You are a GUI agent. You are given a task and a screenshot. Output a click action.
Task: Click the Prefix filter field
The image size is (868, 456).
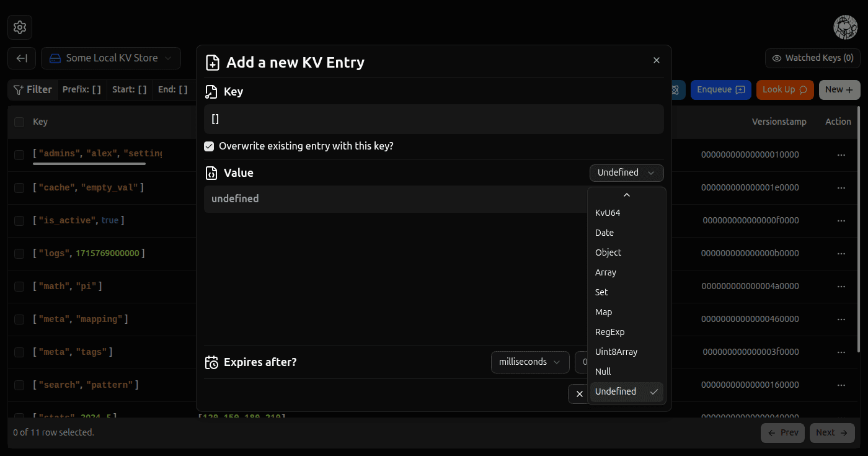click(x=82, y=90)
